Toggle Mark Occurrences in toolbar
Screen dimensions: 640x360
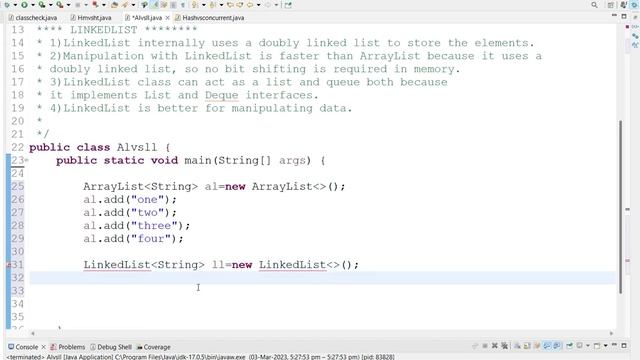coord(154,5)
